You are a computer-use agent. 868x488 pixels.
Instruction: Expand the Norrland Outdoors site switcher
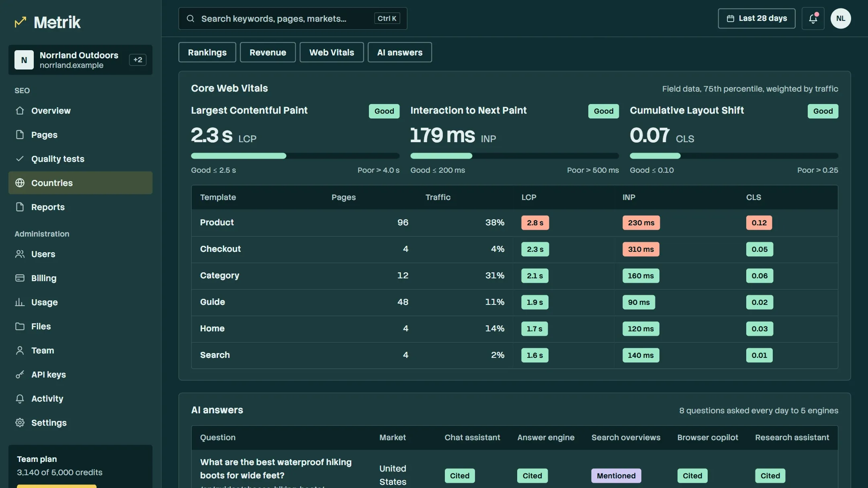pyautogui.click(x=80, y=60)
